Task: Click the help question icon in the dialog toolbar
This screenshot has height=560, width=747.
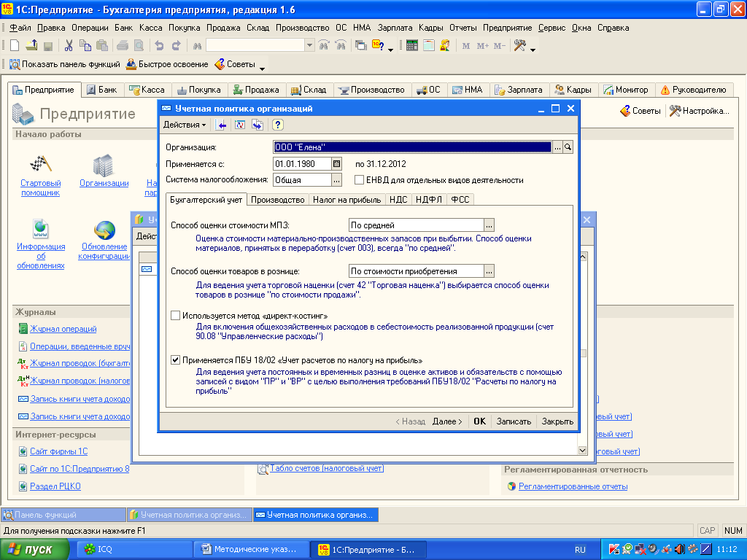Action: (278, 125)
